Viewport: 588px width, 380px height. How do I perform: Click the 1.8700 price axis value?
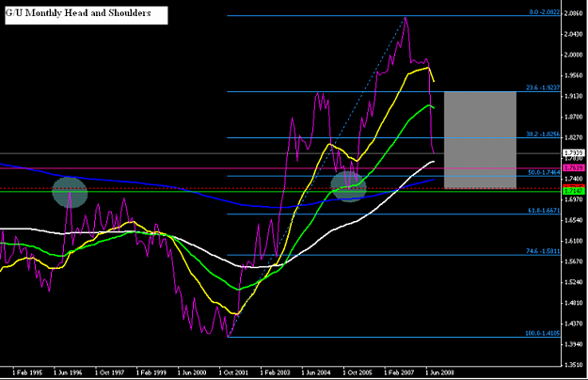pyautogui.click(x=573, y=117)
